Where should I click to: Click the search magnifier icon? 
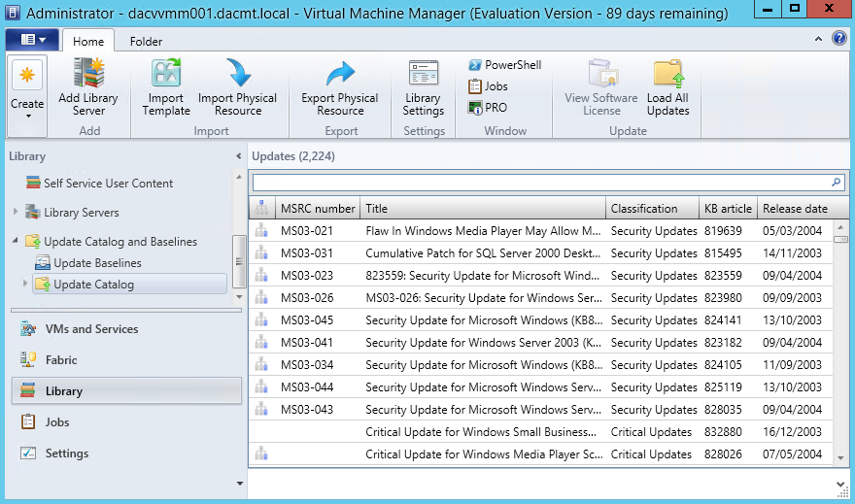point(836,182)
